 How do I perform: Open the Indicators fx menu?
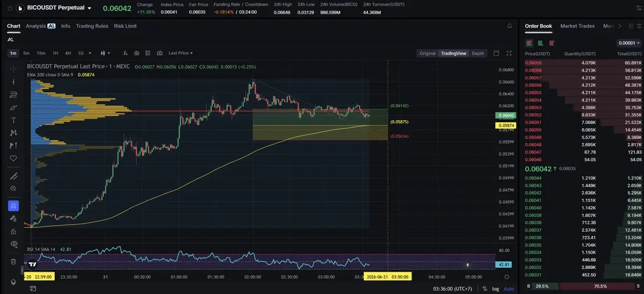(126, 53)
